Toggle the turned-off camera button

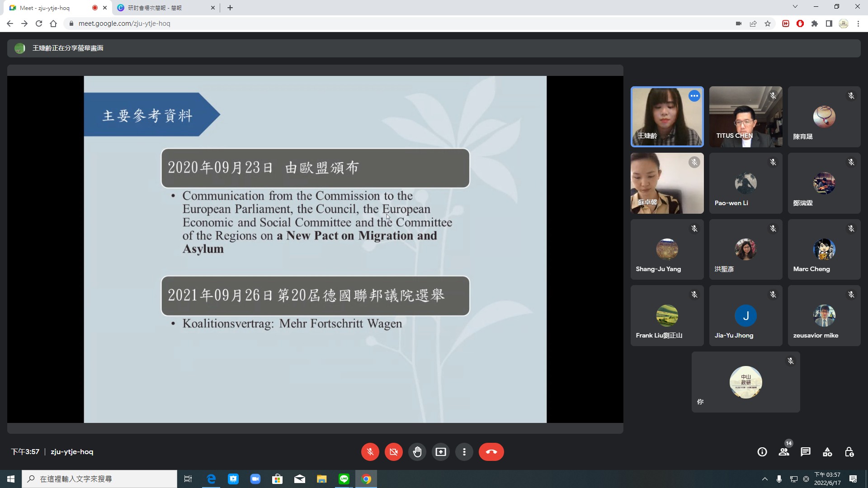pyautogui.click(x=393, y=452)
